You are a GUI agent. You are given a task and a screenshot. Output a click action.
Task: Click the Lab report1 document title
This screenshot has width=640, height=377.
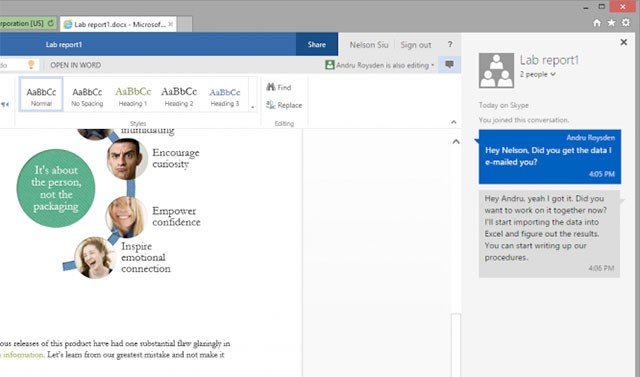tap(64, 44)
